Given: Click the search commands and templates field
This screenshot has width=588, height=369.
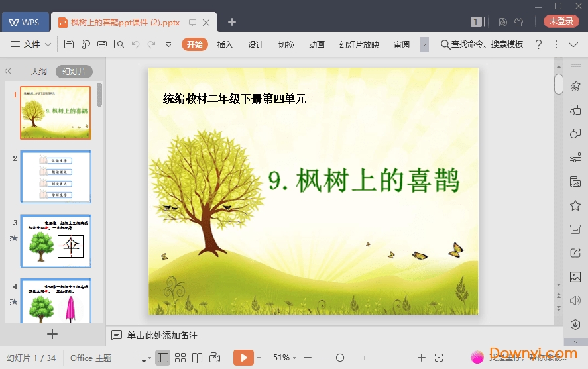Looking at the screenshot, I should click(482, 44).
